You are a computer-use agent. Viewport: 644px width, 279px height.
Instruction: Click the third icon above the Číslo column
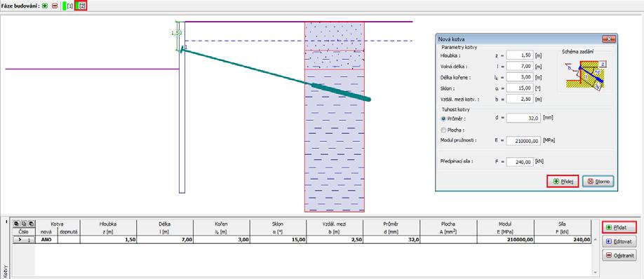tap(31, 224)
